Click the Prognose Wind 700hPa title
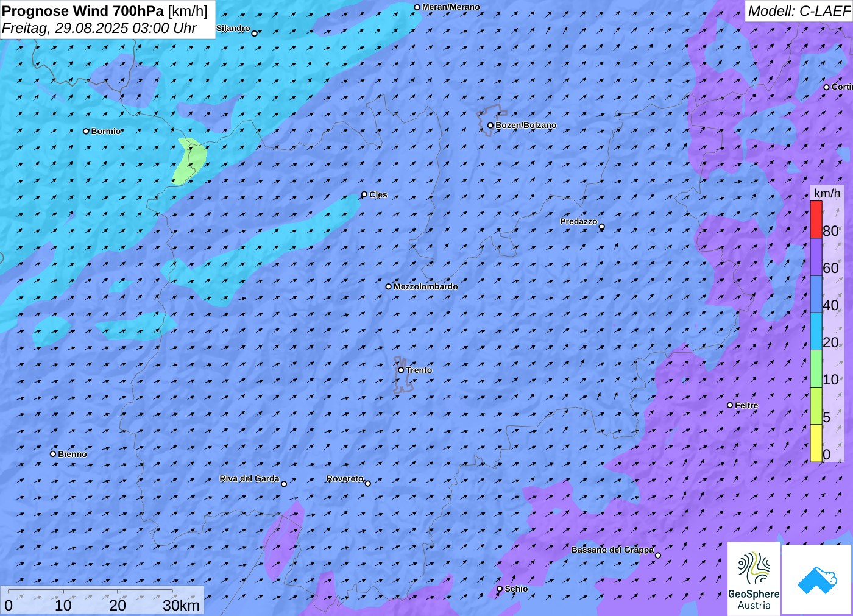Screen dimensions: 853x616 pyautogui.click(x=105, y=11)
